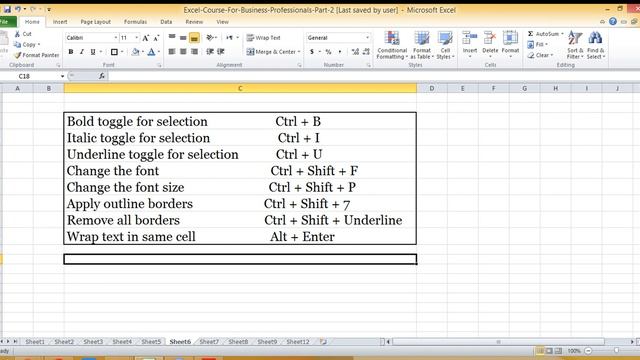Open the Merge & Center dropdown arrow

pyautogui.click(x=299, y=52)
